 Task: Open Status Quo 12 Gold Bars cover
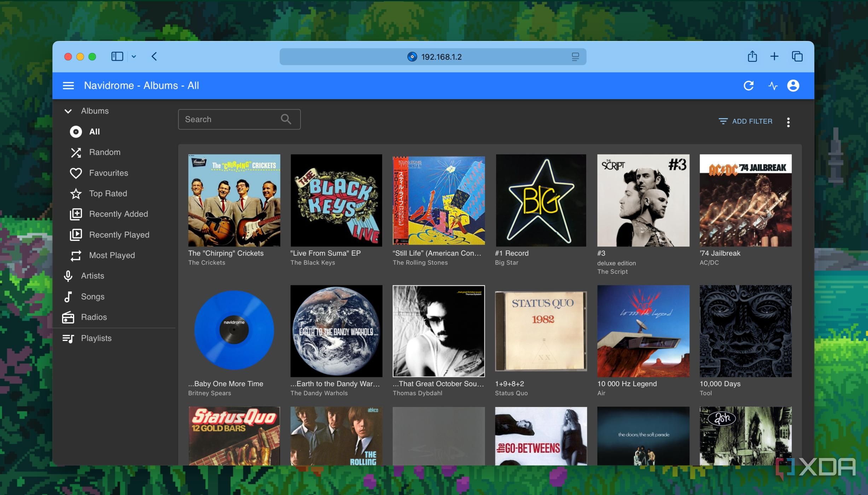point(234,436)
